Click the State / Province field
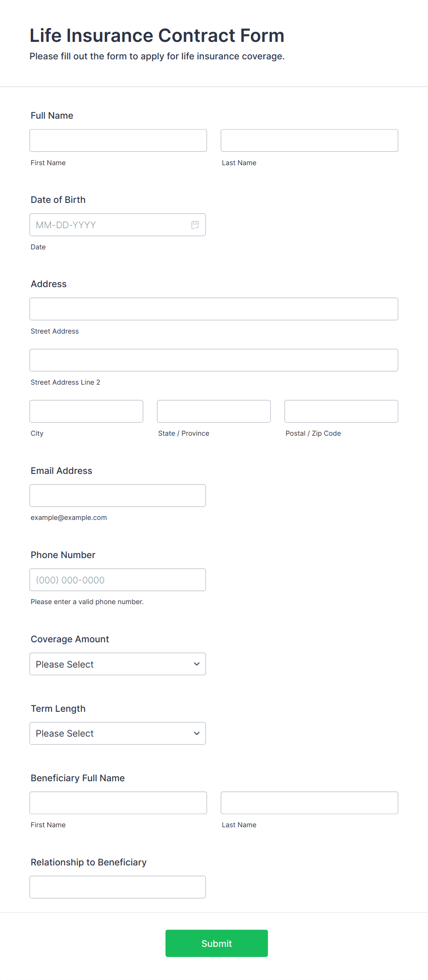 point(214,411)
